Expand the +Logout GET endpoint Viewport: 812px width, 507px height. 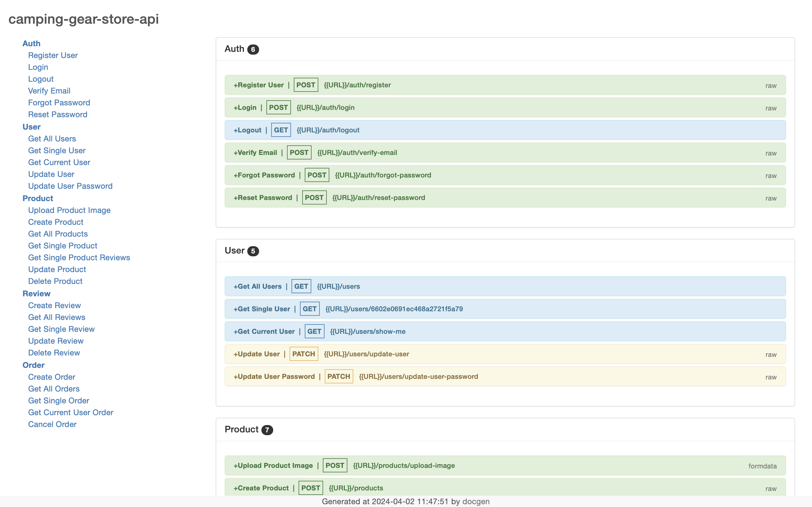click(248, 130)
